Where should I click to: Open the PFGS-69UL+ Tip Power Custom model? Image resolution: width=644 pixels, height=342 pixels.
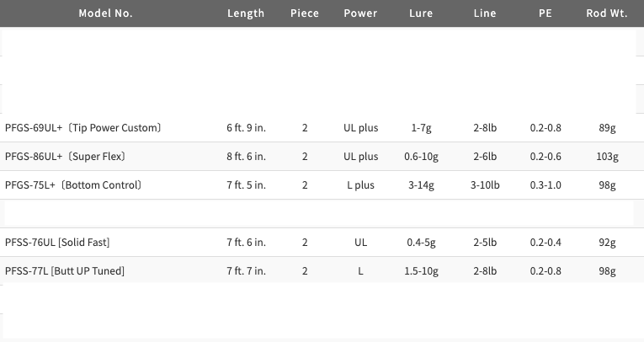pyautogui.click(x=82, y=128)
